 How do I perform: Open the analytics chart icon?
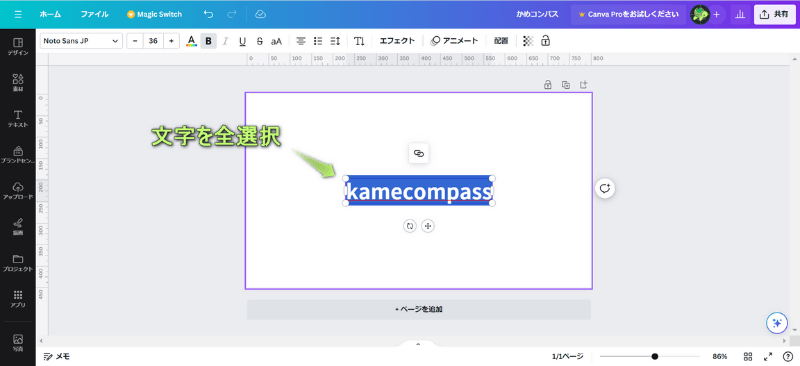tap(740, 14)
